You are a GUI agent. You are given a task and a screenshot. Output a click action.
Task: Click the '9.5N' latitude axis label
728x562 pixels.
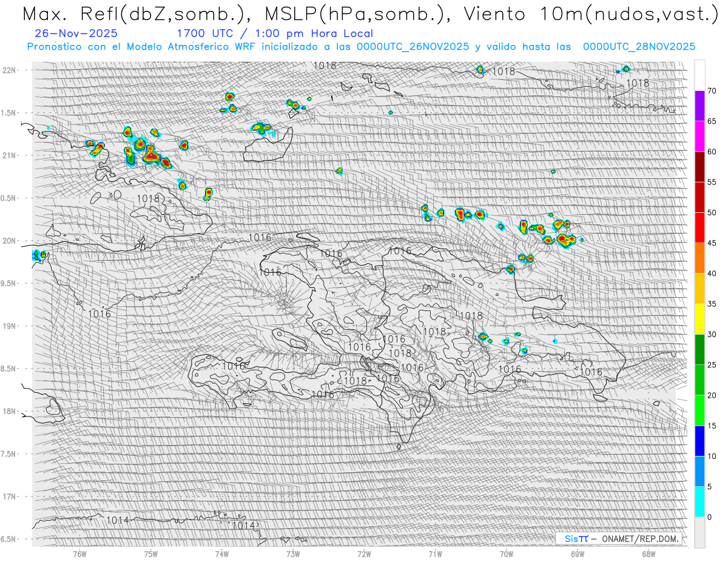pos(9,283)
